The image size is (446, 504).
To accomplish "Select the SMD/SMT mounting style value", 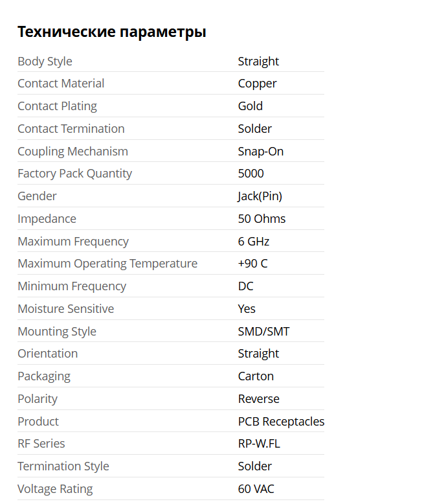I will 263,332.
